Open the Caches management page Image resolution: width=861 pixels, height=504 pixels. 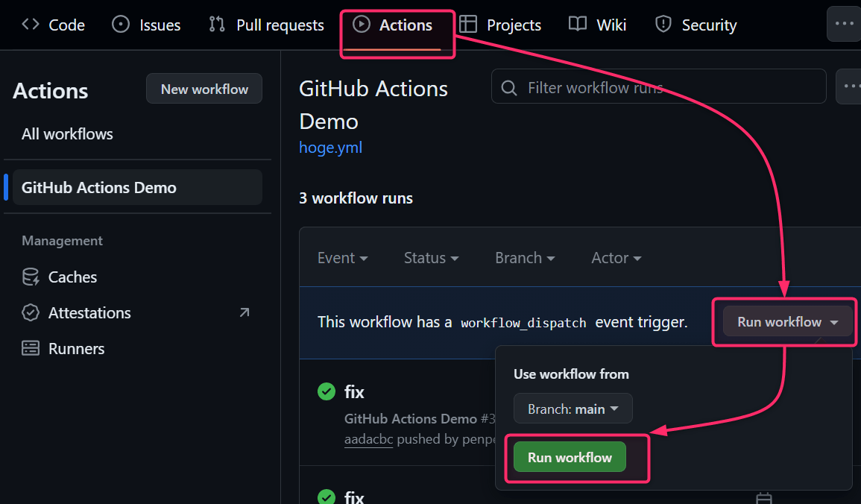click(60, 277)
